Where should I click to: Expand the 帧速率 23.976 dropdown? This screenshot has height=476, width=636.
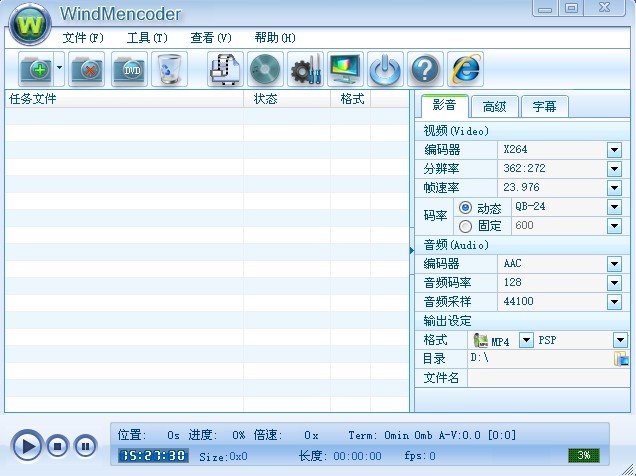click(615, 188)
